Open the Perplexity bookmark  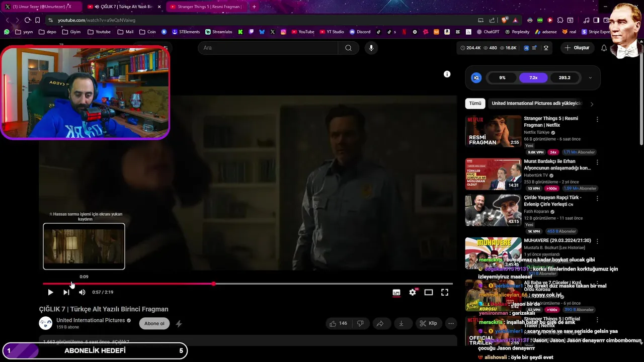(517, 32)
